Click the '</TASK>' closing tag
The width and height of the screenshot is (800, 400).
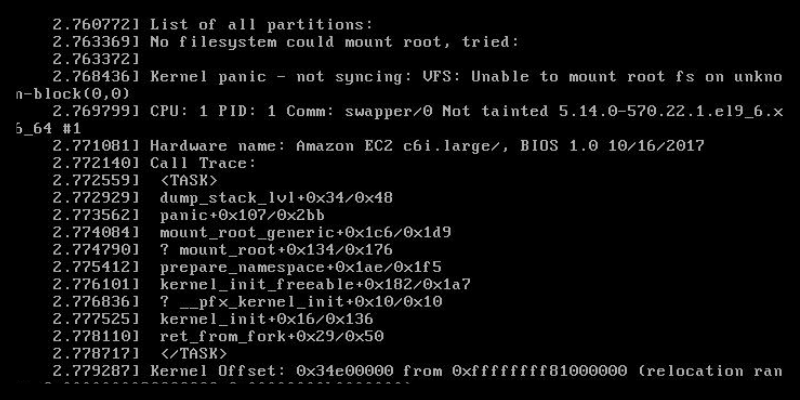[x=193, y=353]
